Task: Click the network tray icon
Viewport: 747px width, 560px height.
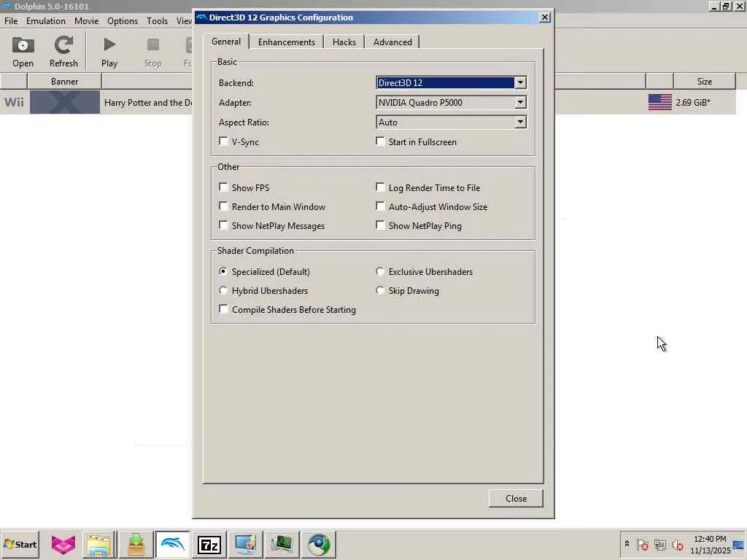Action: (x=659, y=544)
